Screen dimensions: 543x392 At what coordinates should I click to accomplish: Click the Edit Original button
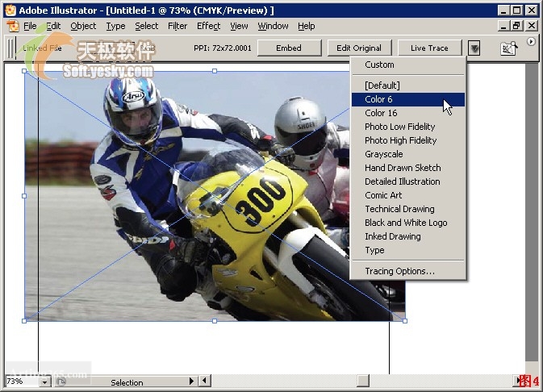359,48
